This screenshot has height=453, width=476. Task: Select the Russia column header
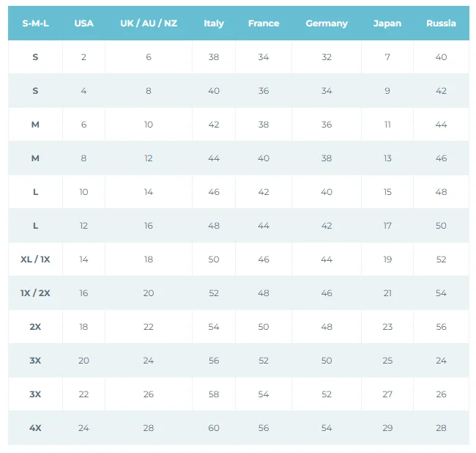coord(441,23)
